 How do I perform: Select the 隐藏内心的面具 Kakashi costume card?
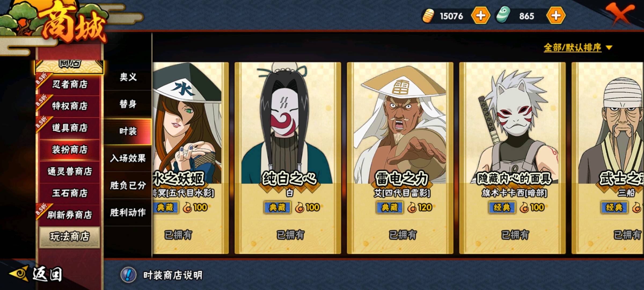512,158
